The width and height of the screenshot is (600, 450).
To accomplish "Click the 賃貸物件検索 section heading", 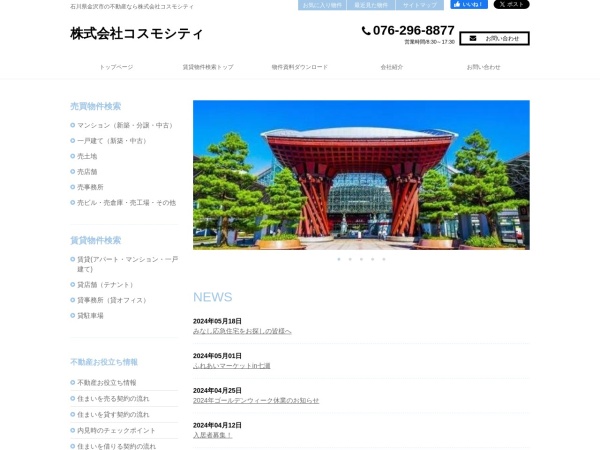I will point(96,240).
